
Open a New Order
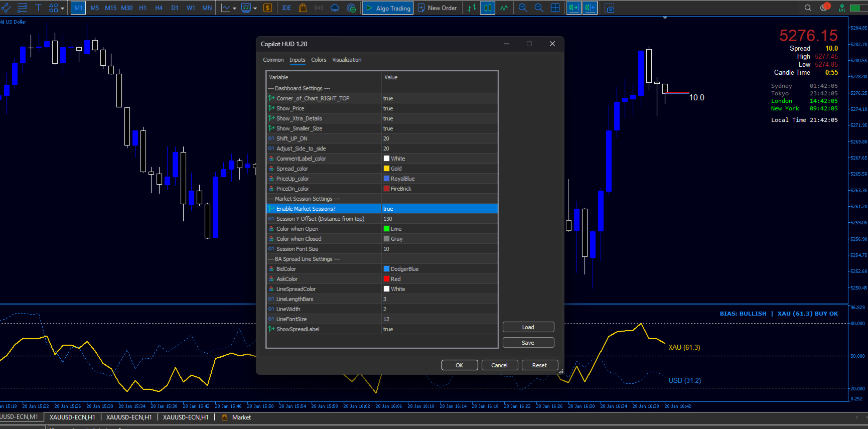pyautogui.click(x=437, y=8)
